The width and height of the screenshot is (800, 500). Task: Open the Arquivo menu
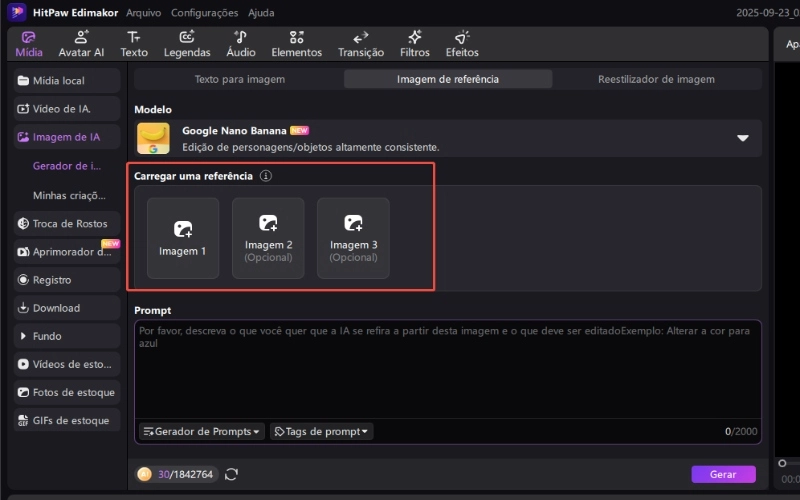tap(143, 13)
